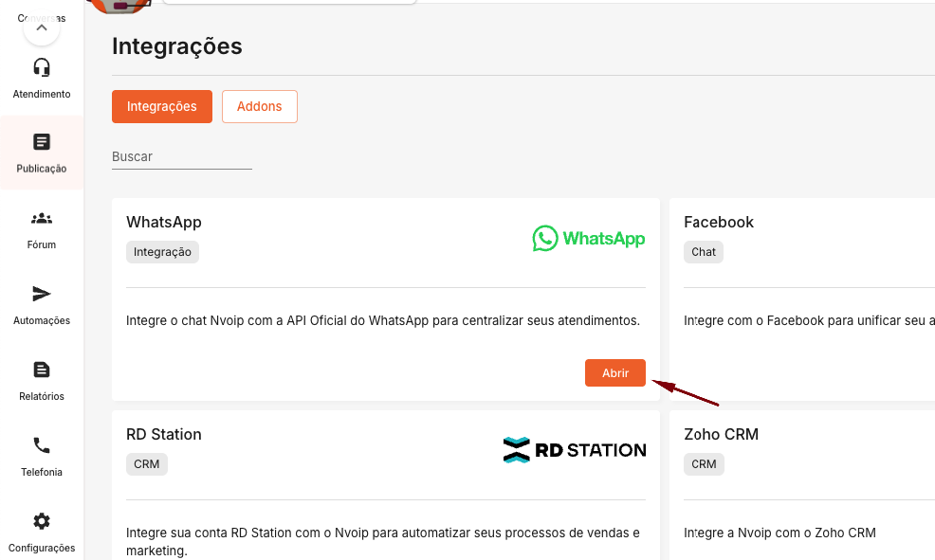Click the up chevron in the sidebar
The image size is (935, 560).
pyautogui.click(x=41, y=28)
